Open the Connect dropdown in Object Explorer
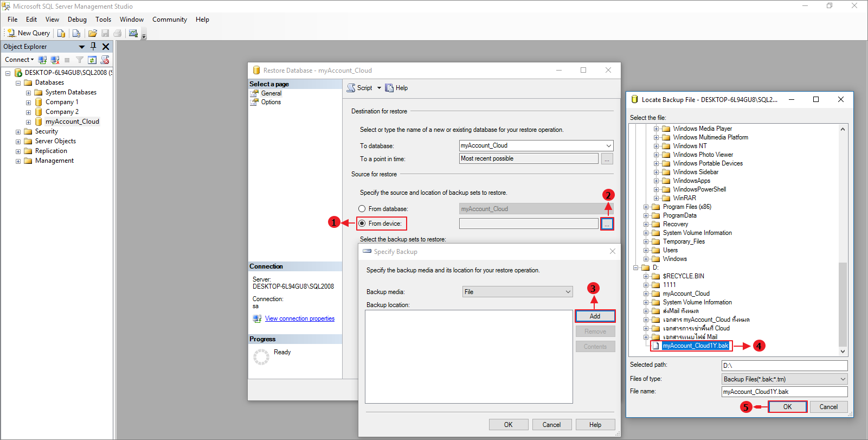Screen dimensions: 868x440 20,60
